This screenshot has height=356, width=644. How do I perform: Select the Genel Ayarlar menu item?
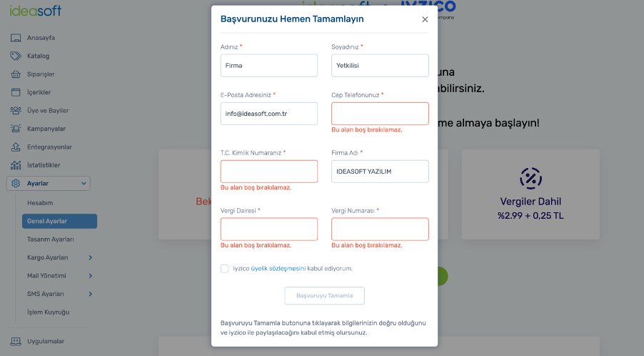coord(59,221)
